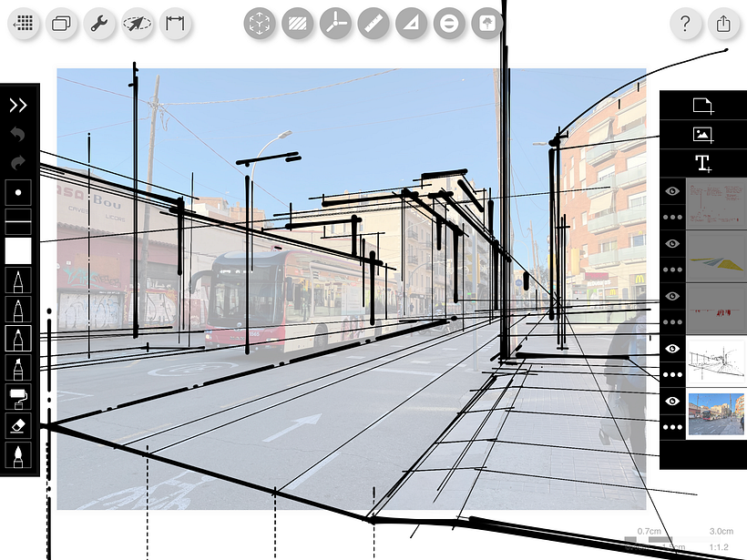The image size is (747, 560).
Task: Select the black line sketch layer thumbnail
Action: pos(716,361)
